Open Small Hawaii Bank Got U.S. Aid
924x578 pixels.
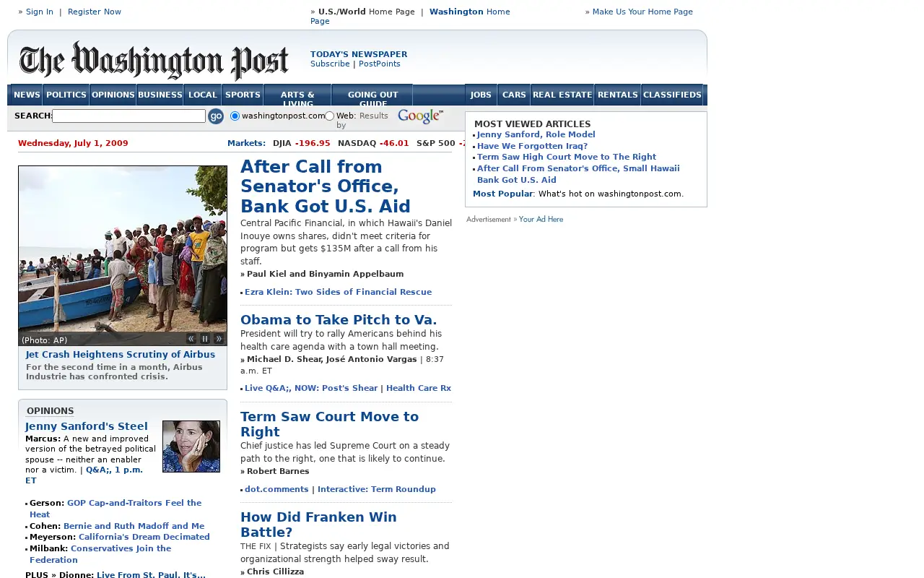[x=578, y=174]
